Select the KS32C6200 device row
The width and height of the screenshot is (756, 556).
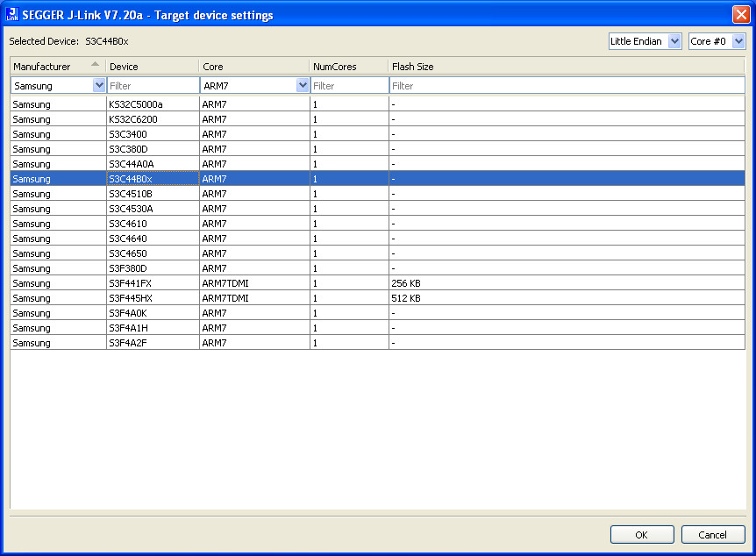(377, 119)
